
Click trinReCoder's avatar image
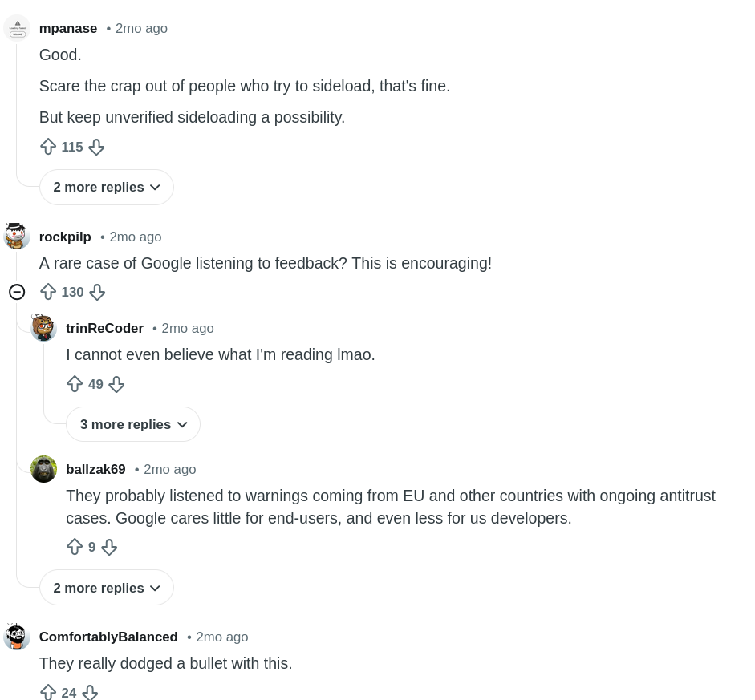click(43, 328)
